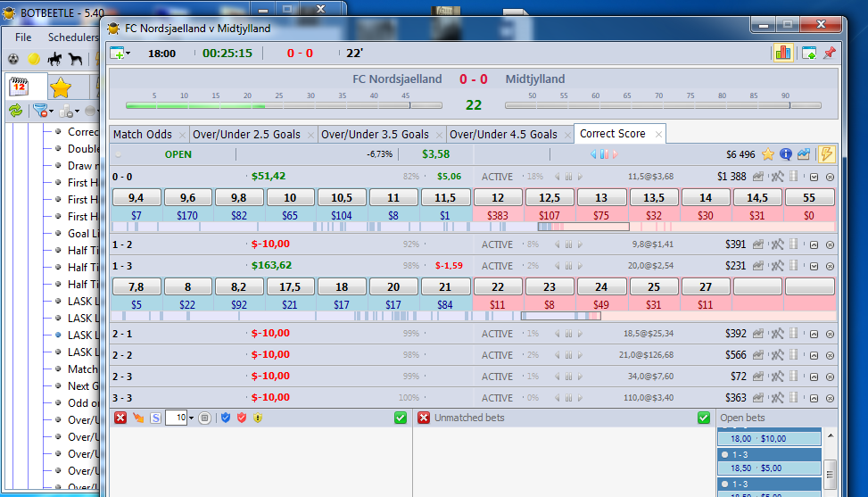Screen dimensions: 868x497
Task: Click the S stake icon in bet toolbar
Action: [155, 418]
